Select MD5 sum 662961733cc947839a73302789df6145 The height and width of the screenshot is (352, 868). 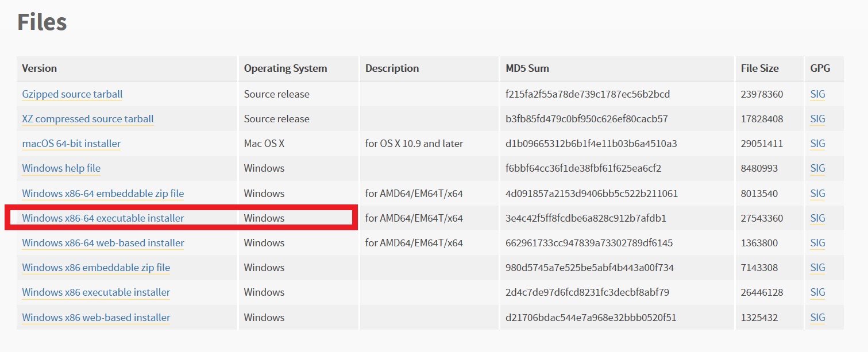pyautogui.click(x=589, y=243)
